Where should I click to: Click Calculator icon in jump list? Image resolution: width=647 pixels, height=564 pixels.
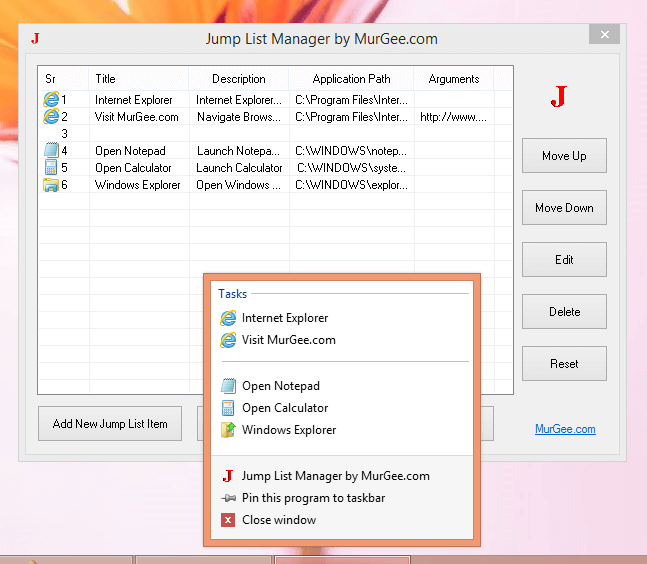pyautogui.click(x=228, y=408)
